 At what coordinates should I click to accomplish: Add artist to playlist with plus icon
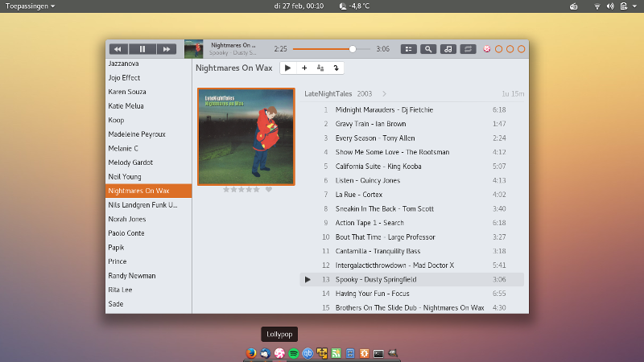tap(304, 68)
